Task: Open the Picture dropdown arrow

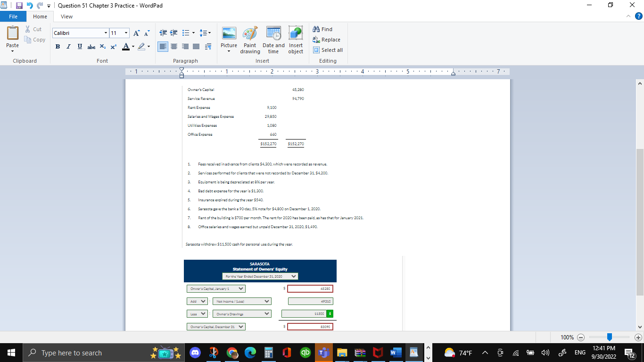Action: (x=229, y=52)
